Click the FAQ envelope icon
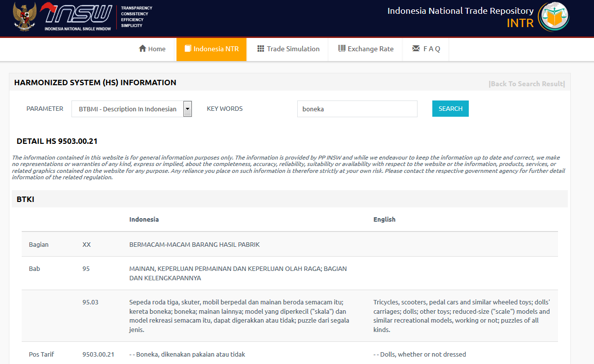 click(416, 48)
